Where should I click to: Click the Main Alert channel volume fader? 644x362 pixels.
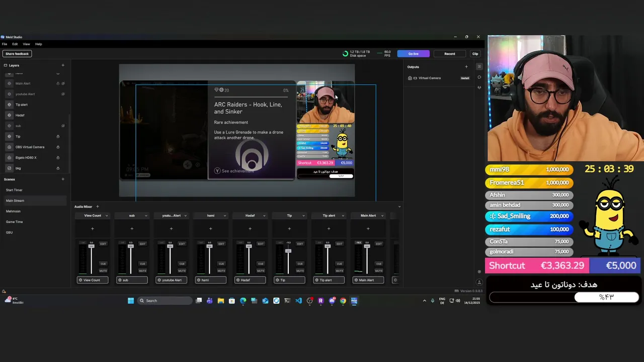click(367, 246)
